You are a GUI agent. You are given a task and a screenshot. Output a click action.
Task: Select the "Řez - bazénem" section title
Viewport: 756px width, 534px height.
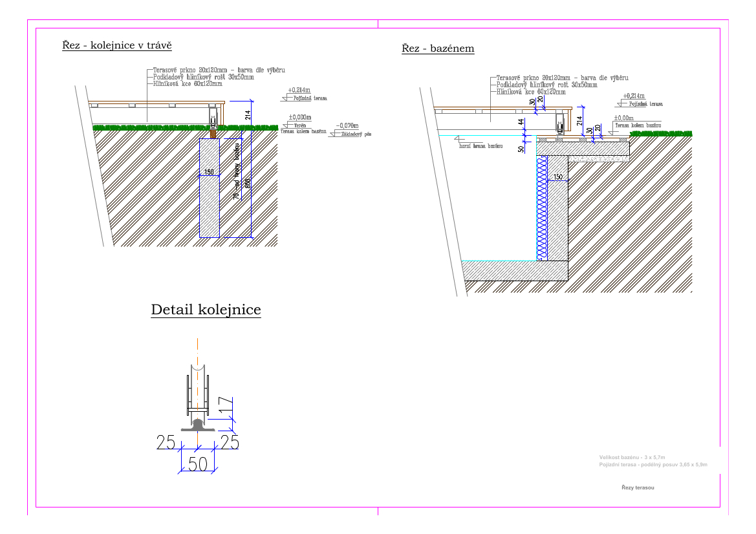(438, 49)
